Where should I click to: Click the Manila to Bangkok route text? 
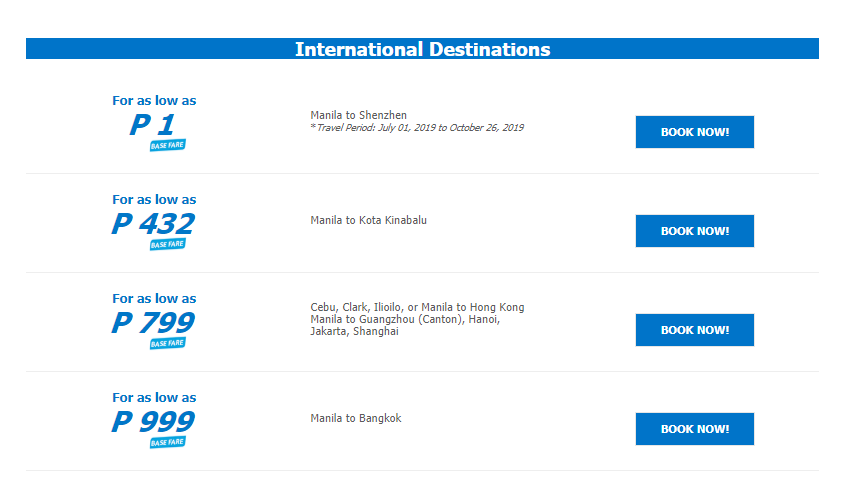(x=356, y=418)
